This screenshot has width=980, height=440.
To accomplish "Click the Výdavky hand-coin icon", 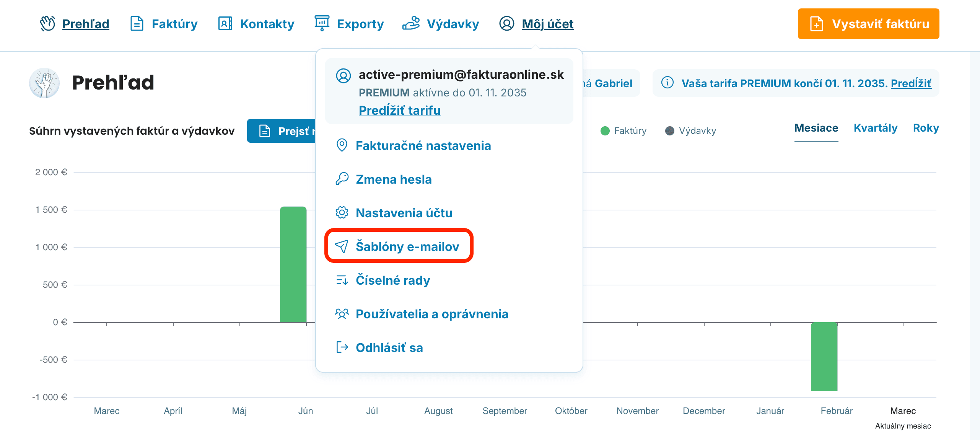I will point(411,24).
